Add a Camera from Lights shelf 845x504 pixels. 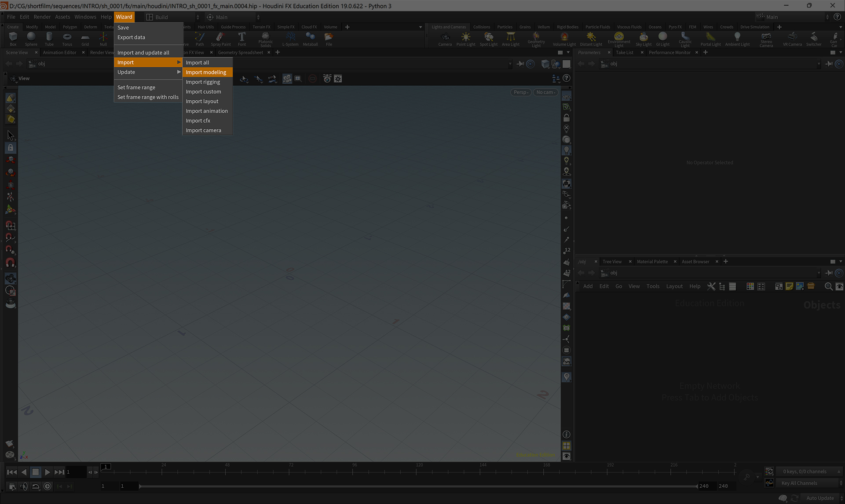(445, 39)
